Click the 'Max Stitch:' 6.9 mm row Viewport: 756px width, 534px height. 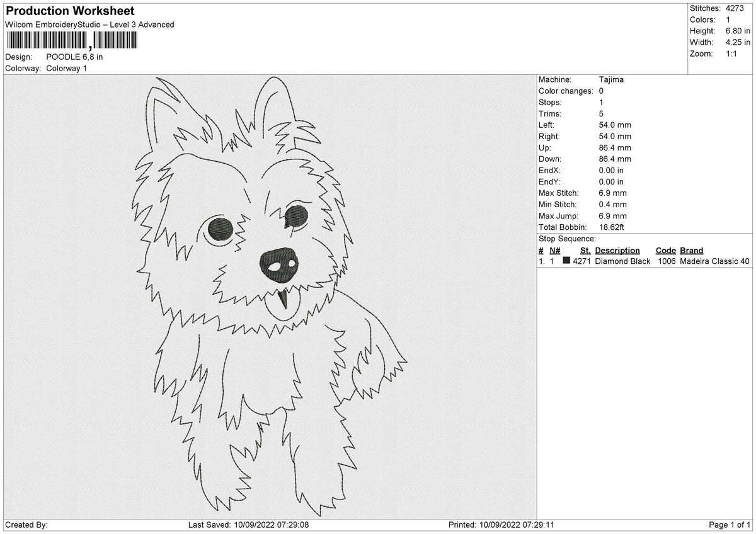(583, 193)
